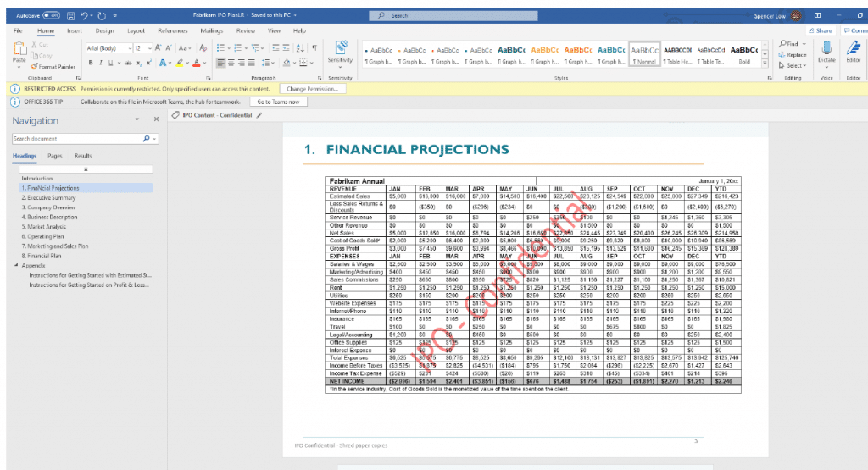Collapse the Appendix heading

coord(16,265)
